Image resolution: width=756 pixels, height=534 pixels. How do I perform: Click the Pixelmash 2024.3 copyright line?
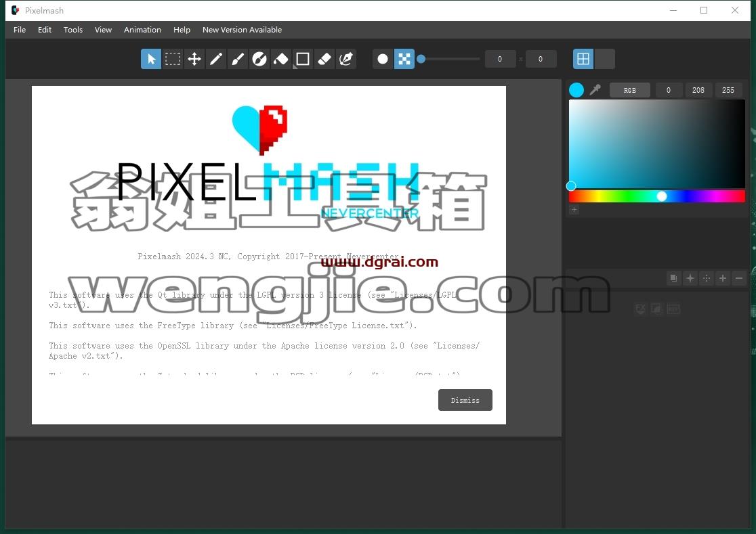(x=268, y=256)
